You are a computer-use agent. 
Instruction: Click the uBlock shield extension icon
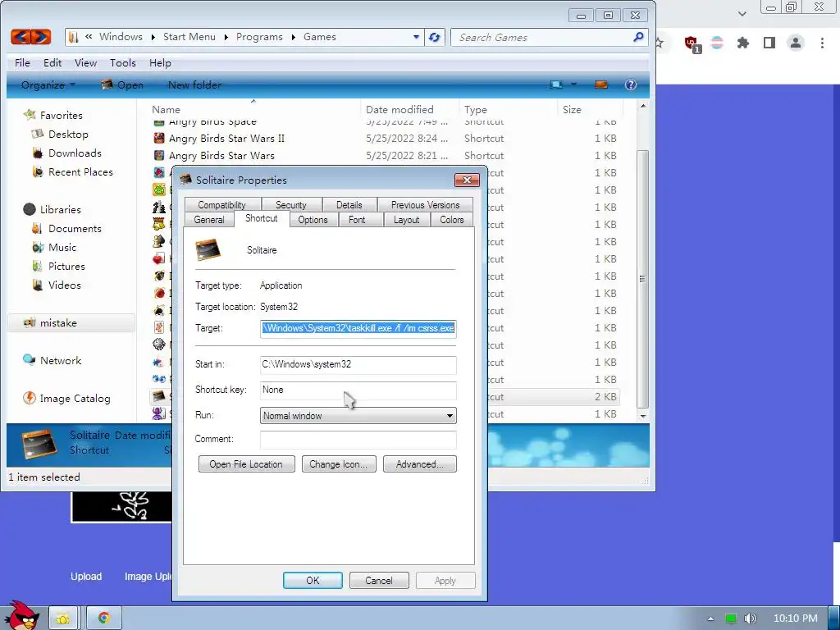692,43
